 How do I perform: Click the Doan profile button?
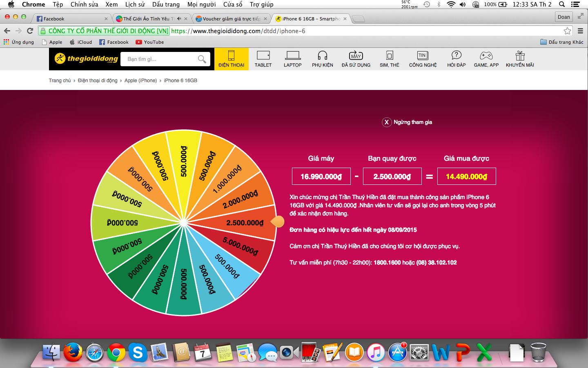563,17
